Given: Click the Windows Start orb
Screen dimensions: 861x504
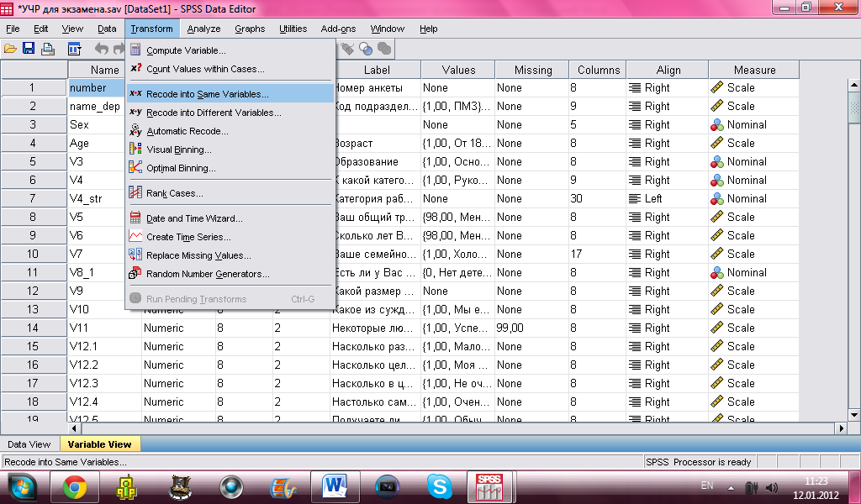Looking at the screenshot, I should (23, 487).
